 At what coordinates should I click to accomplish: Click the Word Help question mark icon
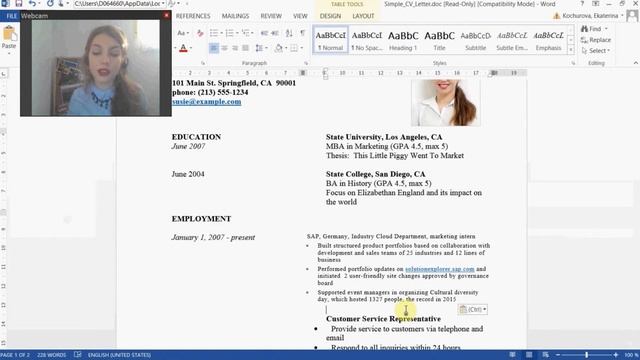tap(582, 4)
